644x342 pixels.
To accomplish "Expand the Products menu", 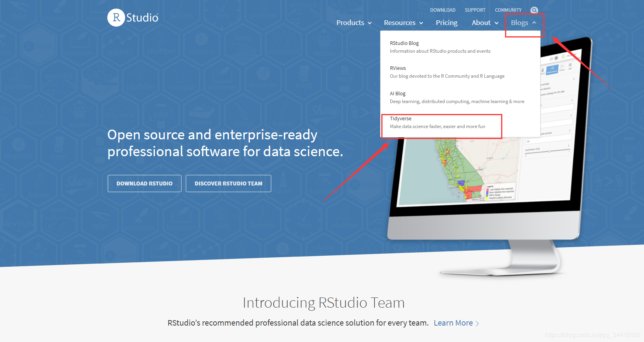I will [x=354, y=23].
